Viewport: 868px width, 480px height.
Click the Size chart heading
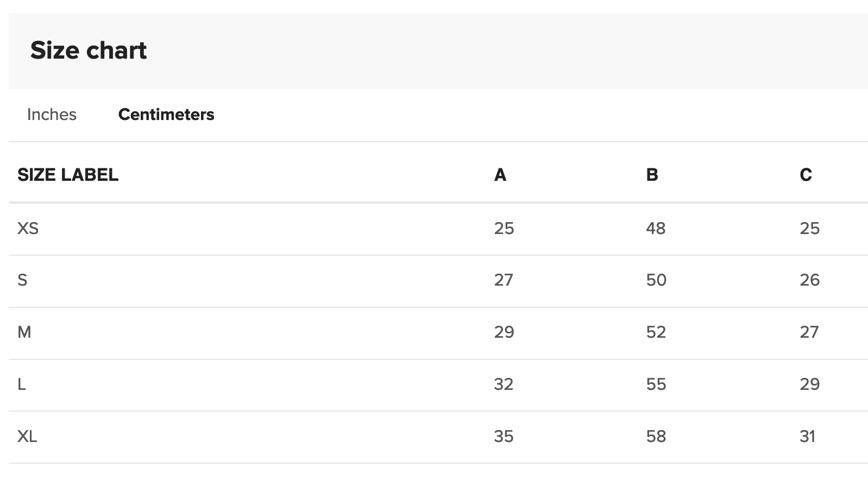[x=89, y=50]
